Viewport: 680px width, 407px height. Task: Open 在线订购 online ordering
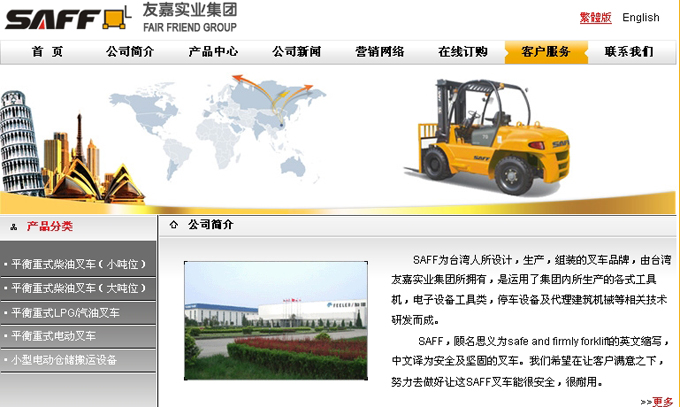(463, 52)
